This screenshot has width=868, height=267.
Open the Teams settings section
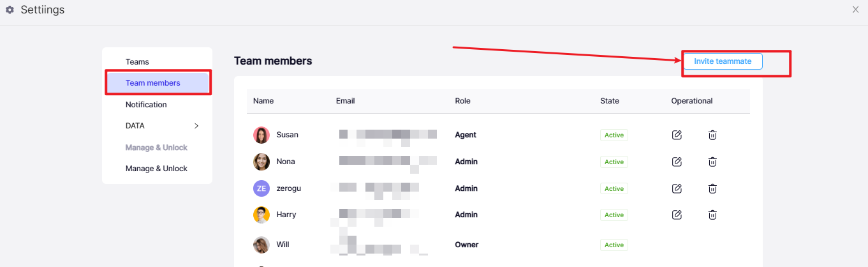pos(137,62)
